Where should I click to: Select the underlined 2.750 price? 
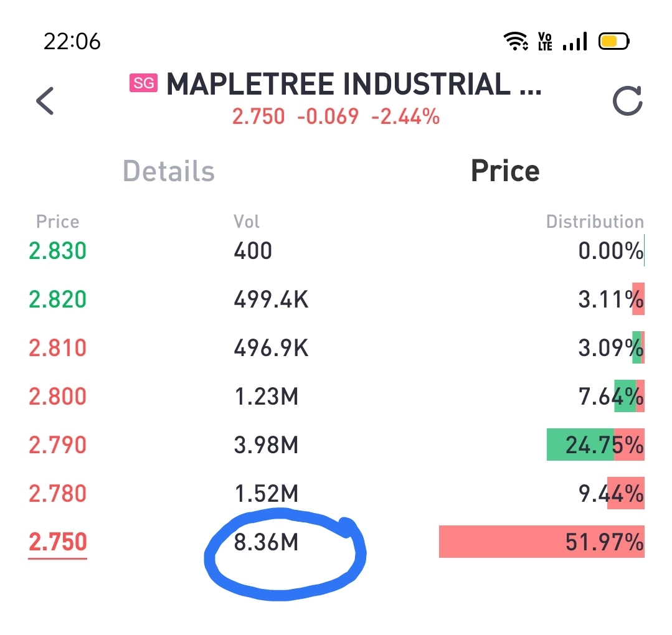click(x=57, y=542)
